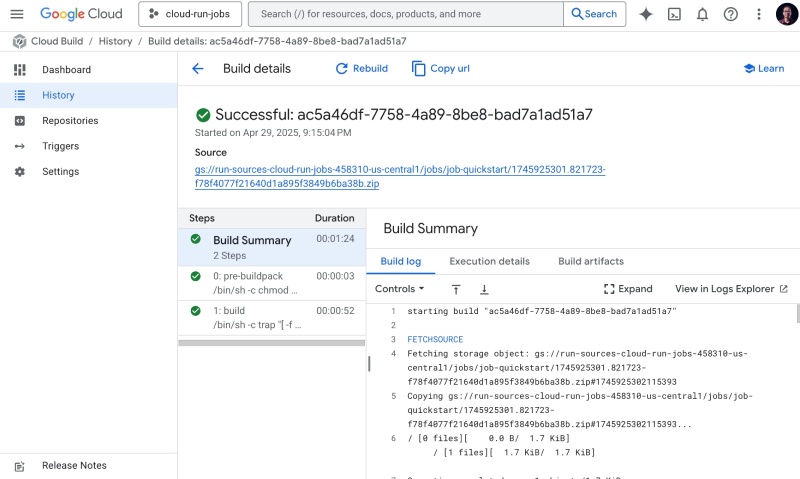
Task: Click the Google Cloud logo
Action: 81,14
